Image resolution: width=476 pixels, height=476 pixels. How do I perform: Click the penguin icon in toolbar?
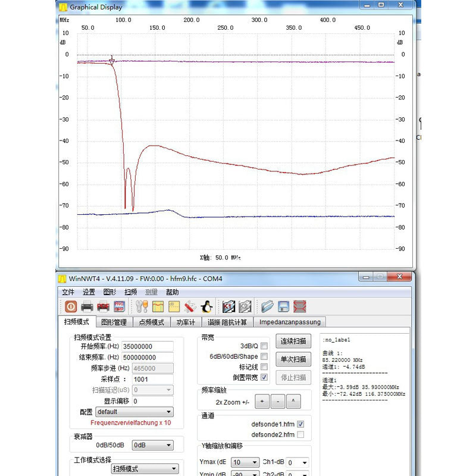tap(206, 306)
